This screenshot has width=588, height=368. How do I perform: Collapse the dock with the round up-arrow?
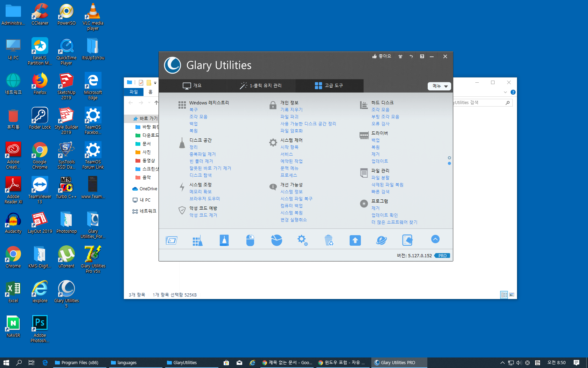[435, 239]
